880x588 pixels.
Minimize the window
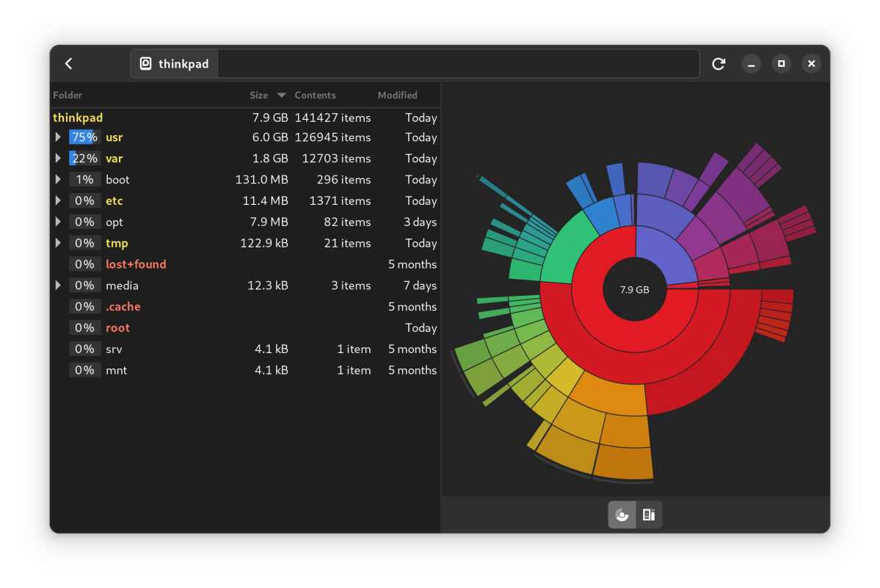coord(751,63)
